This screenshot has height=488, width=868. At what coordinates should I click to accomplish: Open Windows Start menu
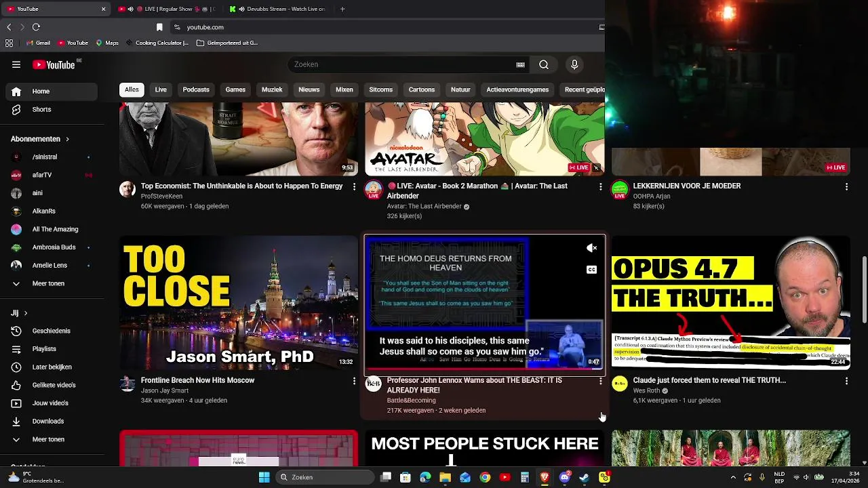pos(264,477)
